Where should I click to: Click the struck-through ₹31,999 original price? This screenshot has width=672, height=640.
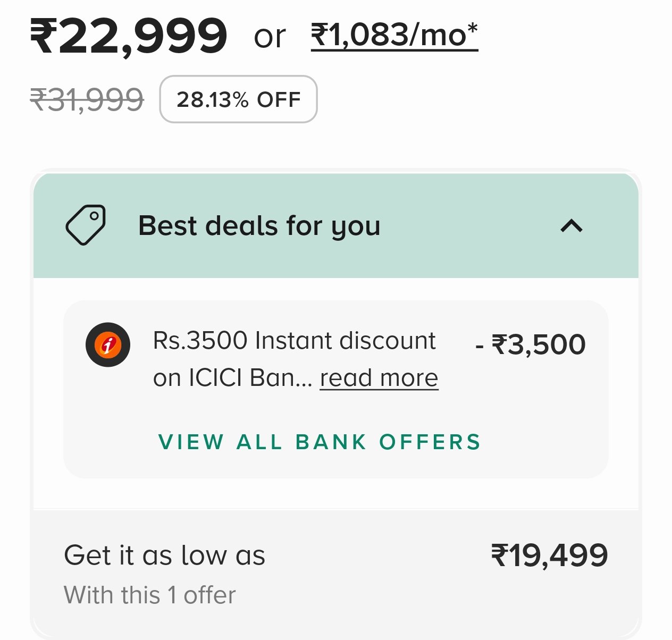pos(87,100)
